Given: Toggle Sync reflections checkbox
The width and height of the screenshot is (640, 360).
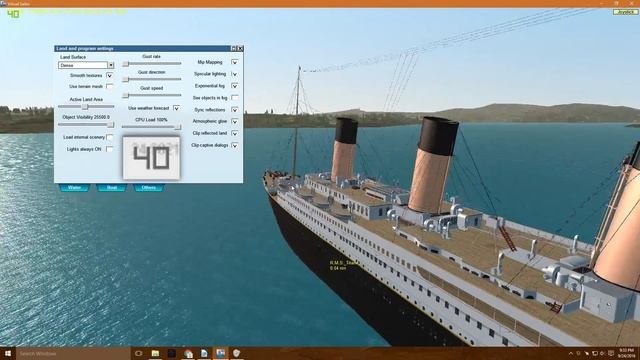Looking at the screenshot, I should [235, 110].
